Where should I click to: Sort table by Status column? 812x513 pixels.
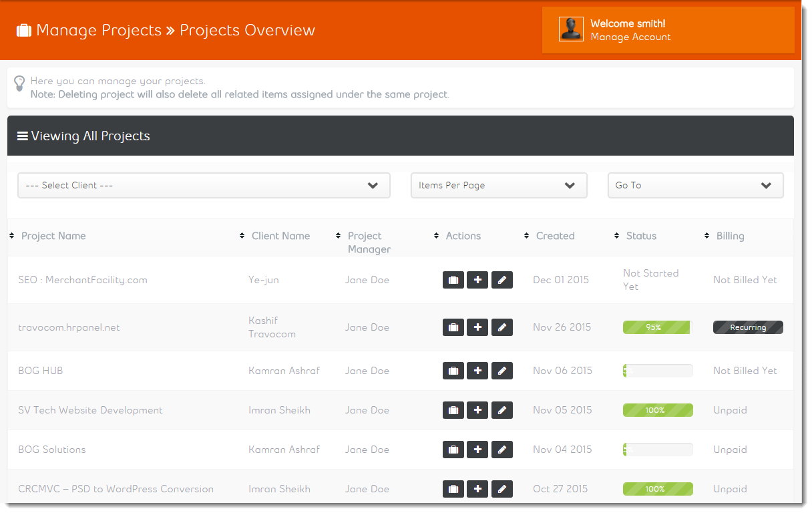click(x=641, y=236)
